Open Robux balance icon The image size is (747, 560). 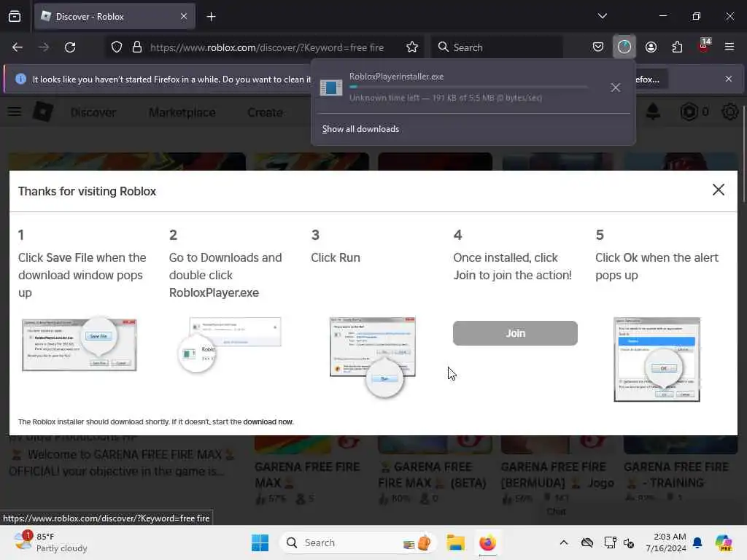coord(689,112)
